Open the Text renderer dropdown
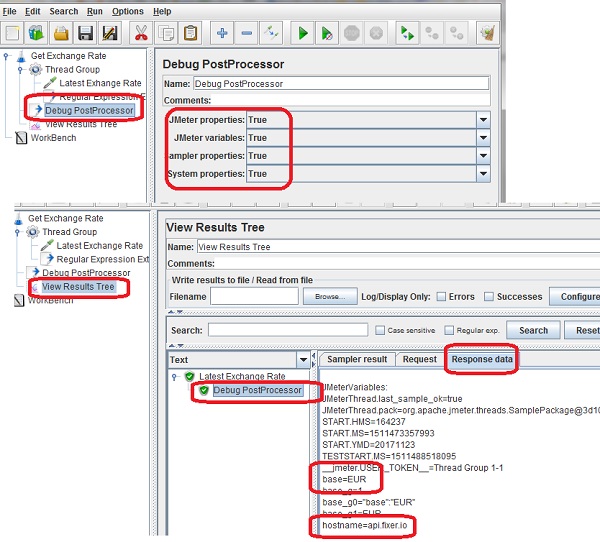 click(x=303, y=360)
